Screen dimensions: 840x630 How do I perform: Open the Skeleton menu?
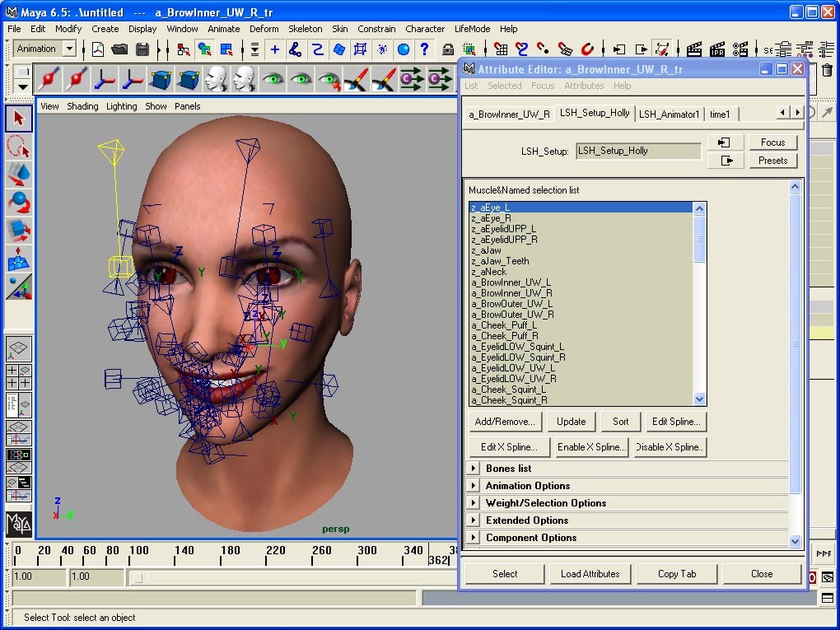pos(305,29)
